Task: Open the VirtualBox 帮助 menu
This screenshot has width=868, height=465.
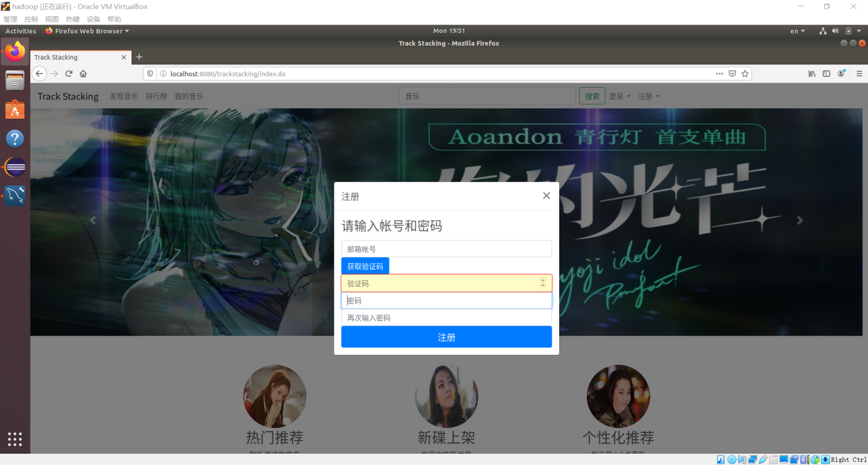Action: (x=114, y=19)
